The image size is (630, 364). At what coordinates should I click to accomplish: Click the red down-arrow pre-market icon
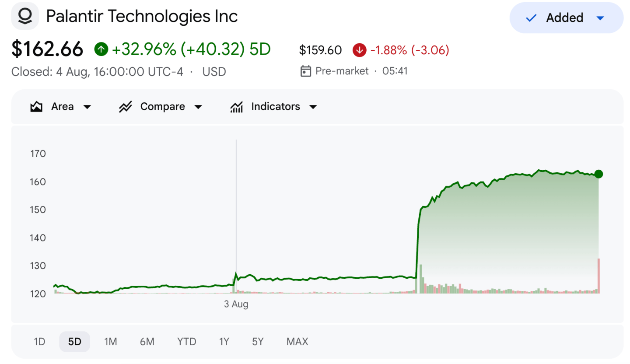click(x=359, y=50)
